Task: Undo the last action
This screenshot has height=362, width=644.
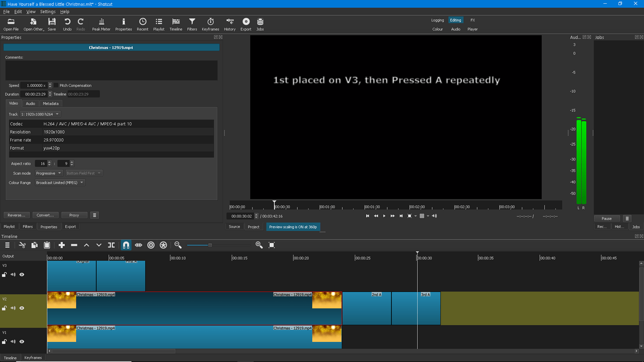Action: 67,24
